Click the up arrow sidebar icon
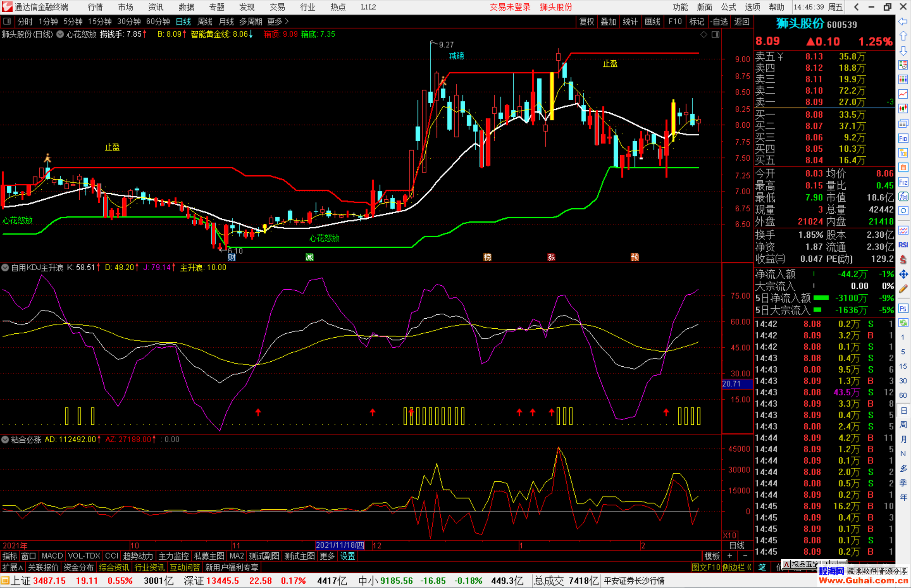 [x=903, y=36]
